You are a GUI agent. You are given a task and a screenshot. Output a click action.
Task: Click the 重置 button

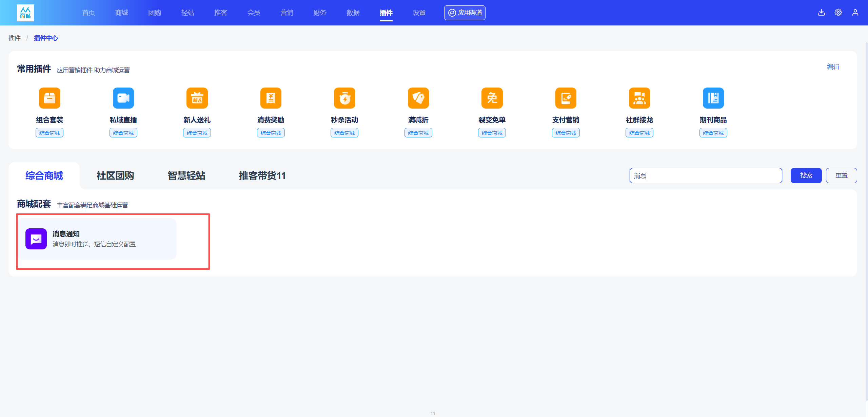click(842, 175)
